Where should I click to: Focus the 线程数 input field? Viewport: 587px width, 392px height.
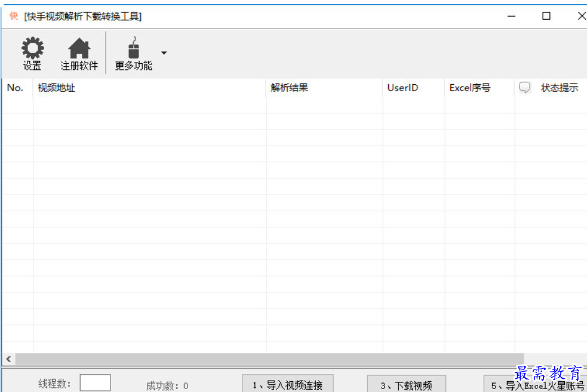coord(95,383)
